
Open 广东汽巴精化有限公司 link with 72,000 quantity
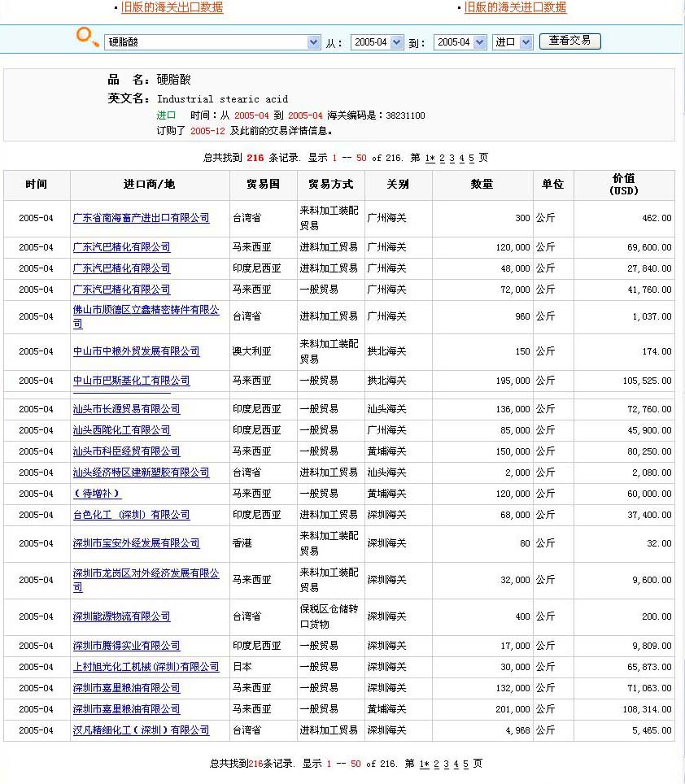click(121, 290)
